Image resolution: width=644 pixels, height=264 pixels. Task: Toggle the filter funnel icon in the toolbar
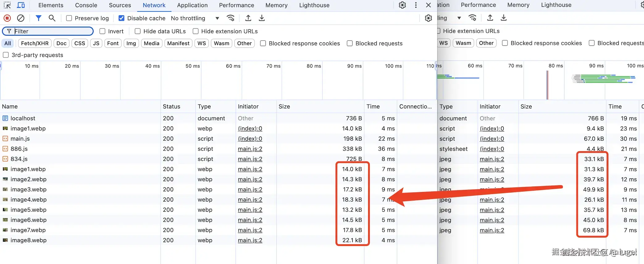tap(38, 18)
